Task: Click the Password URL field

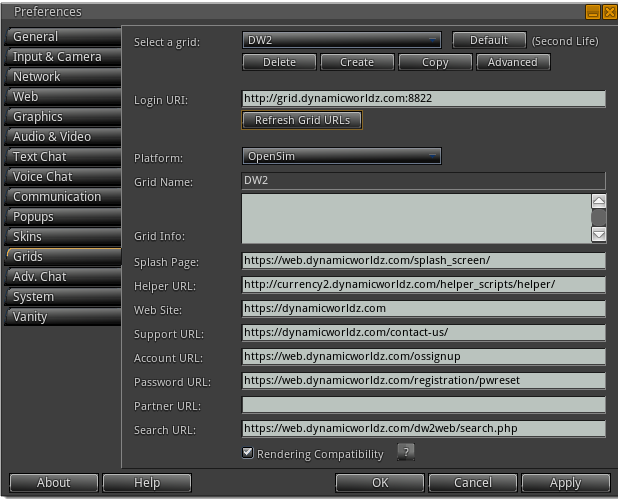Action: [x=424, y=381]
